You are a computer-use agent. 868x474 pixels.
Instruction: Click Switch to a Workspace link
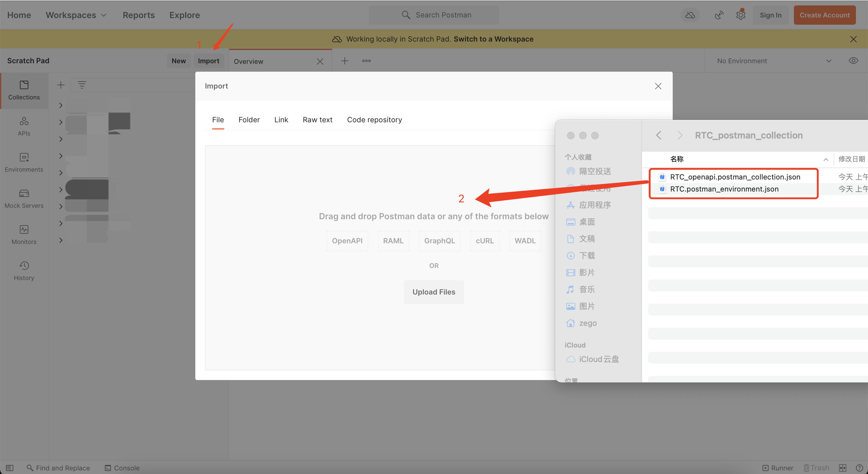click(494, 39)
